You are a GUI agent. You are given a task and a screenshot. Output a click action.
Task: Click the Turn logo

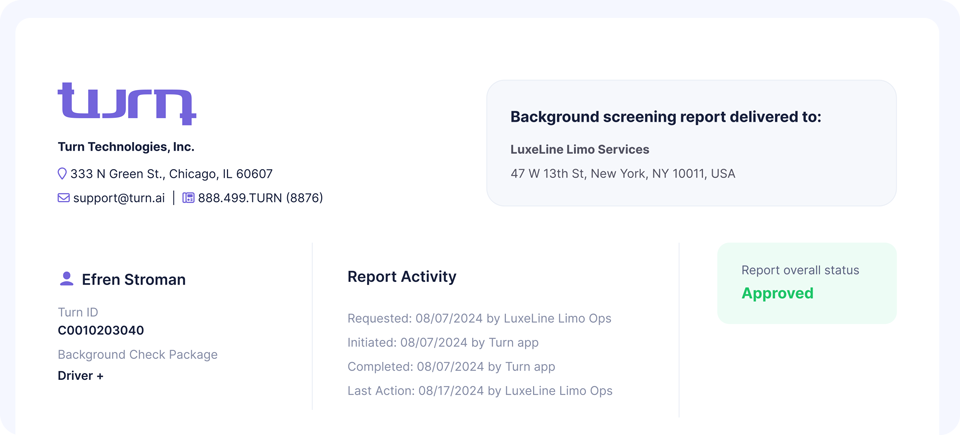click(127, 103)
